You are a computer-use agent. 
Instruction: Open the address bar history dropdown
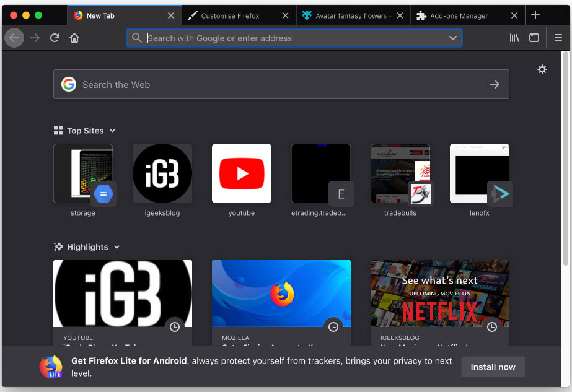(x=454, y=38)
